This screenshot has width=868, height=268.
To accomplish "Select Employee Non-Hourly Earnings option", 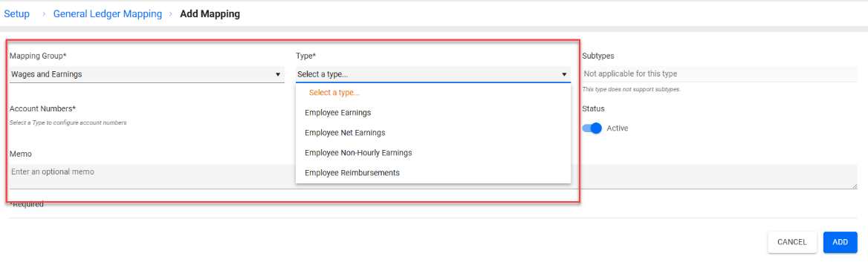I will pyautogui.click(x=433, y=152).
